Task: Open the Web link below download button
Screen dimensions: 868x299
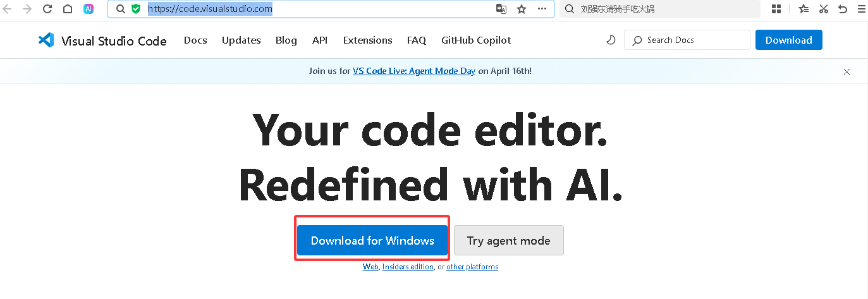Action: (370, 267)
